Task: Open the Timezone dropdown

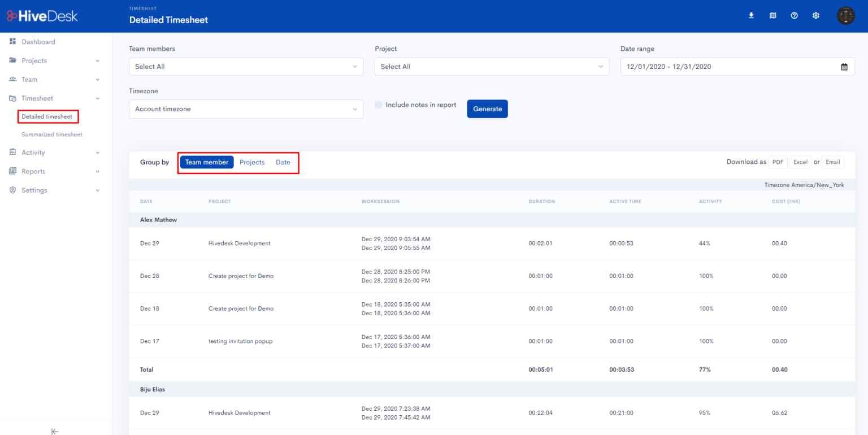Action: click(246, 108)
